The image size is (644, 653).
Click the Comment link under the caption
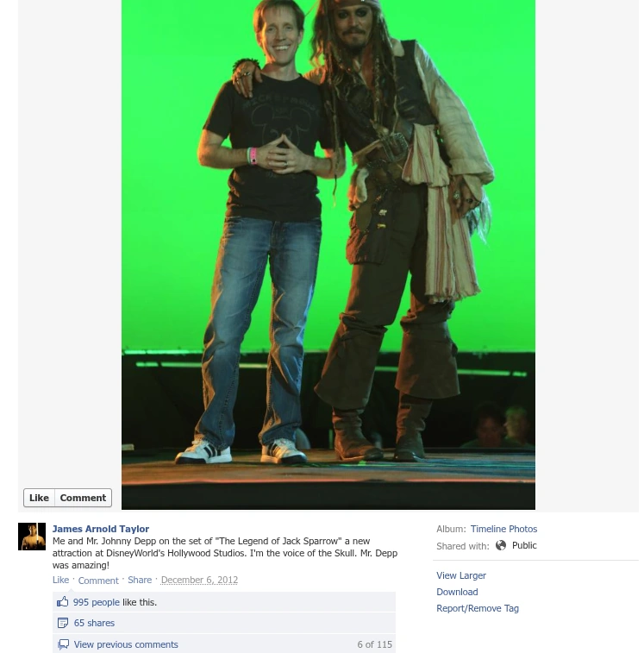pyautogui.click(x=98, y=581)
